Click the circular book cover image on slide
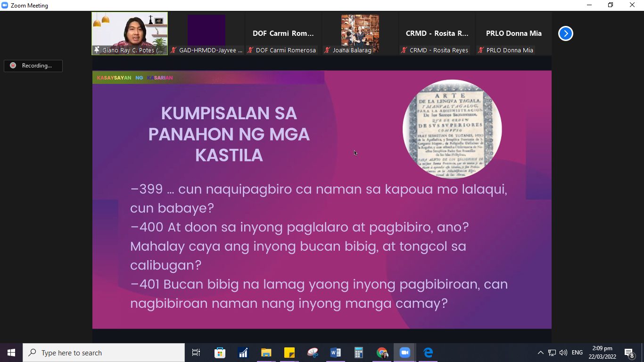This screenshot has height=362, width=644. 452,129
